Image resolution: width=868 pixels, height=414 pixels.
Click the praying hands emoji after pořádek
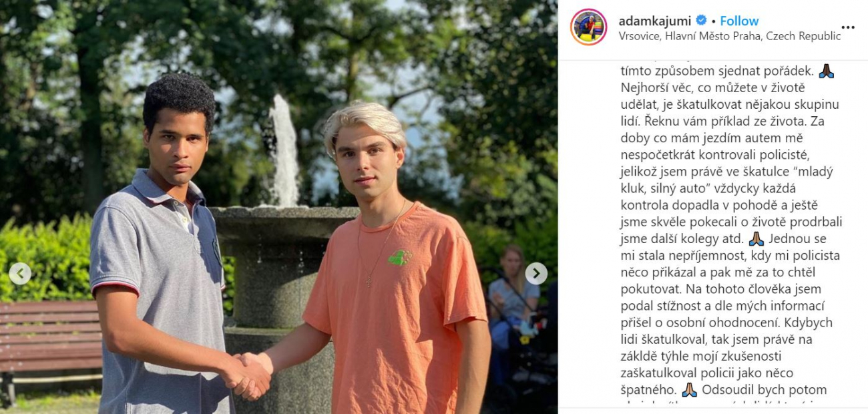[x=826, y=71]
